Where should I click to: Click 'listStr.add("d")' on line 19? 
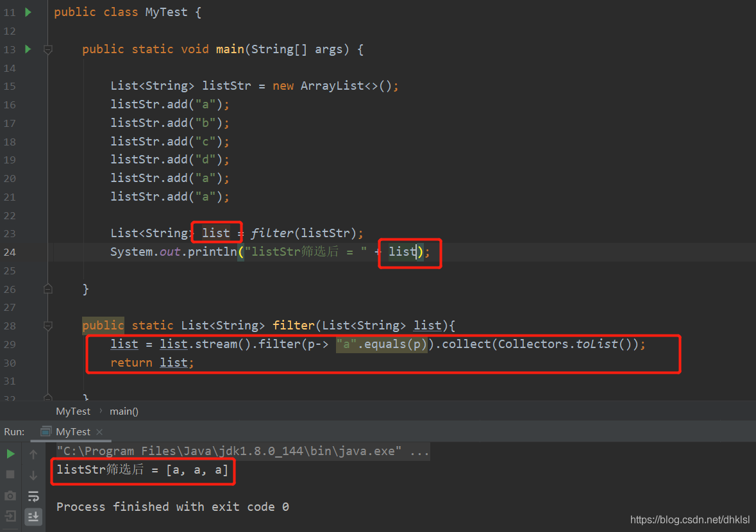[166, 160]
